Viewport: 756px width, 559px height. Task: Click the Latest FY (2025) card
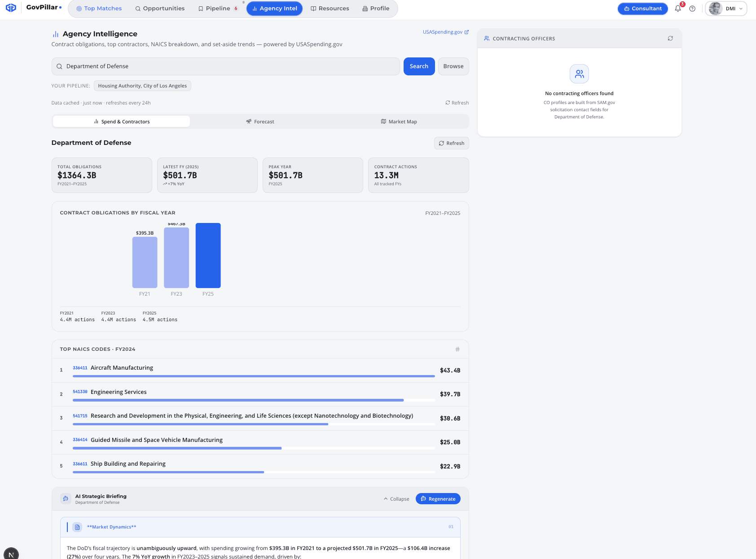click(x=207, y=175)
